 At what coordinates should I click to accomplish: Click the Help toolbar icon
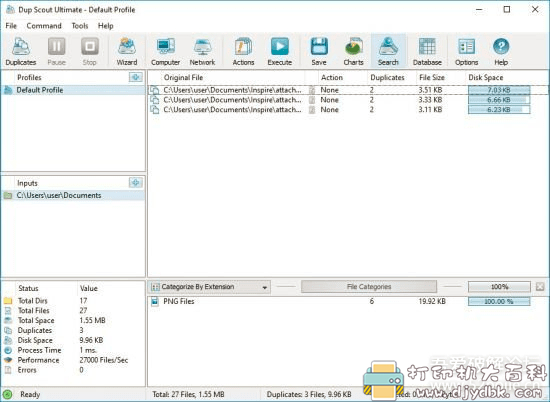pos(501,52)
